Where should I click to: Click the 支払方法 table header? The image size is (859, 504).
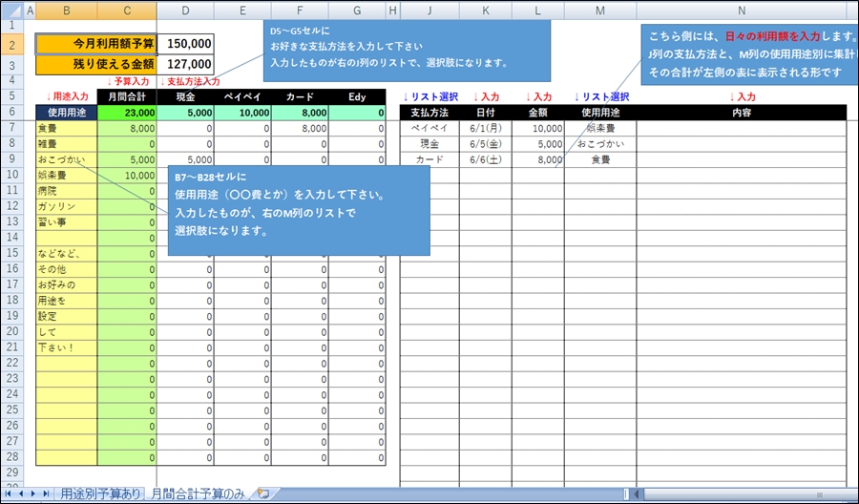(429, 113)
